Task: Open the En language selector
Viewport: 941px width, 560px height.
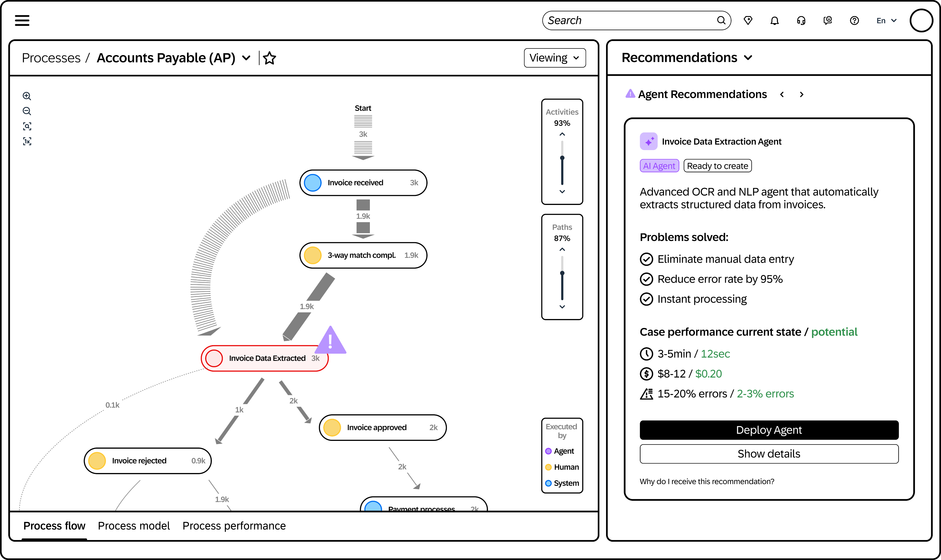Action: 886,21
